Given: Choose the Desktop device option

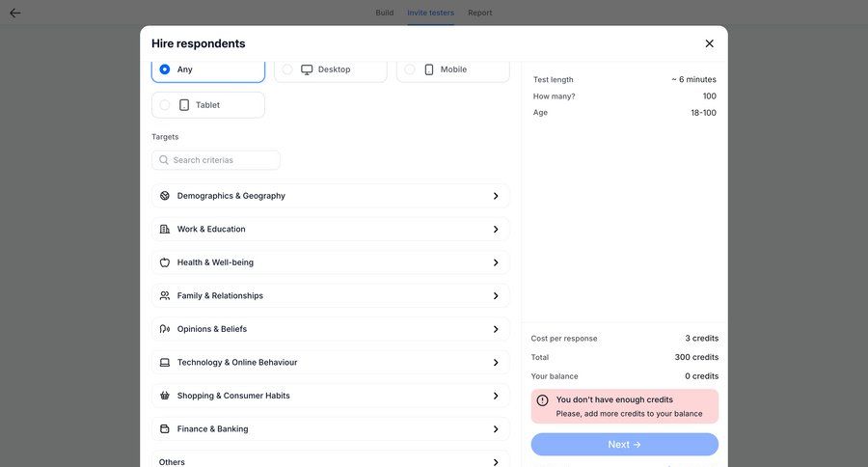Looking at the screenshot, I should pyautogui.click(x=287, y=69).
